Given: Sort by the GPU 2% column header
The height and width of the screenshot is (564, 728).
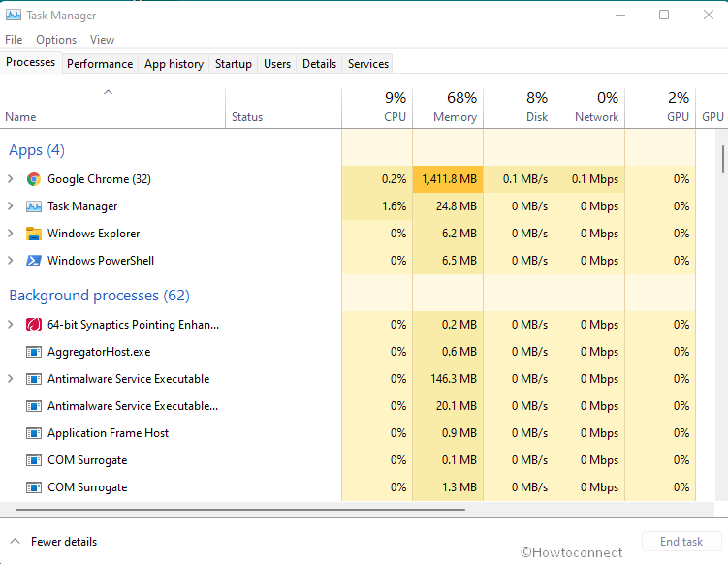Looking at the screenshot, I should (660, 108).
